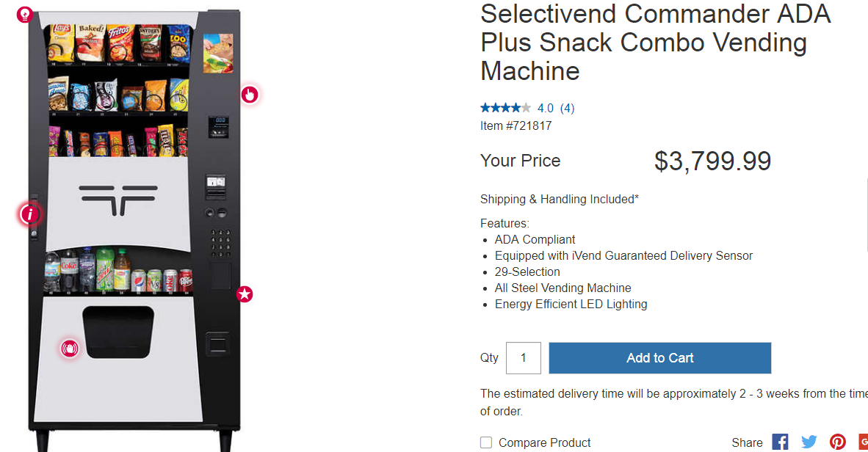Click the $3,799.99 price text

pyautogui.click(x=712, y=161)
